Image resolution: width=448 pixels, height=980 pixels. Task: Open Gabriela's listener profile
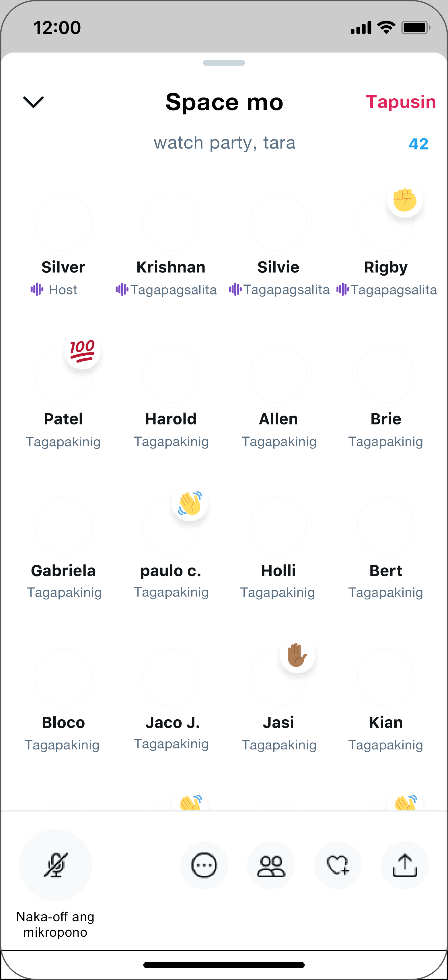pyautogui.click(x=63, y=526)
